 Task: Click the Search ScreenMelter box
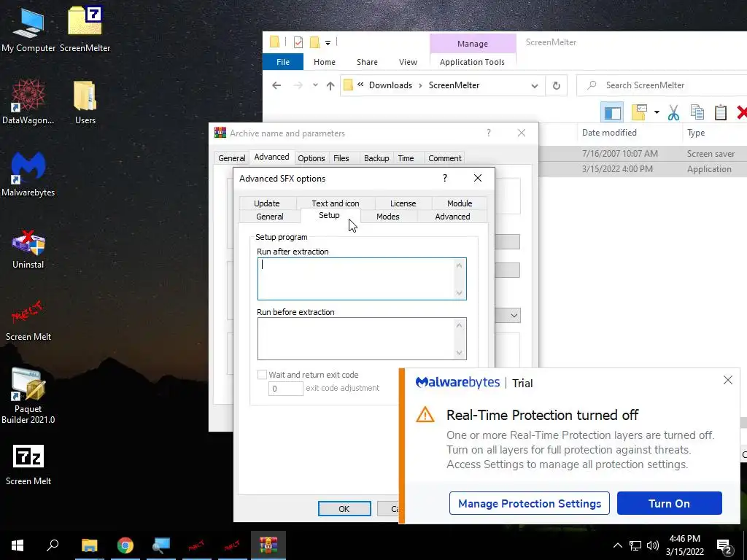(662, 85)
